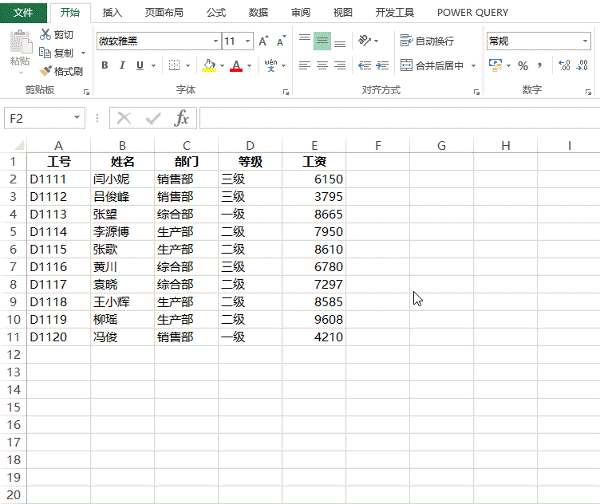Open fill color dropdown arrow

click(x=222, y=65)
